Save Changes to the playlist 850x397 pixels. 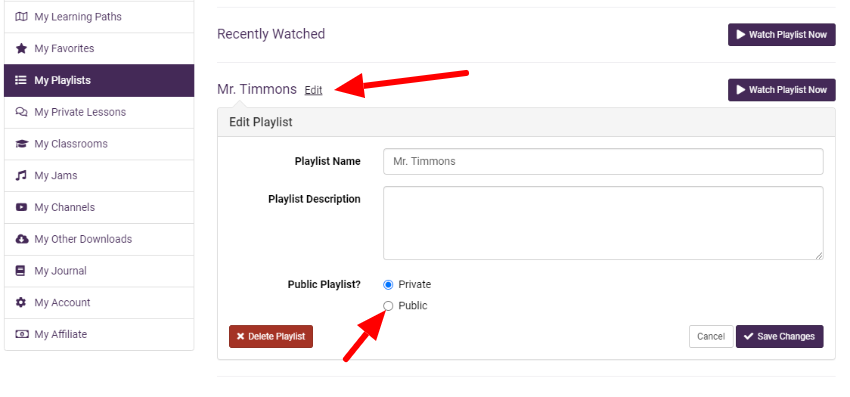[780, 336]
